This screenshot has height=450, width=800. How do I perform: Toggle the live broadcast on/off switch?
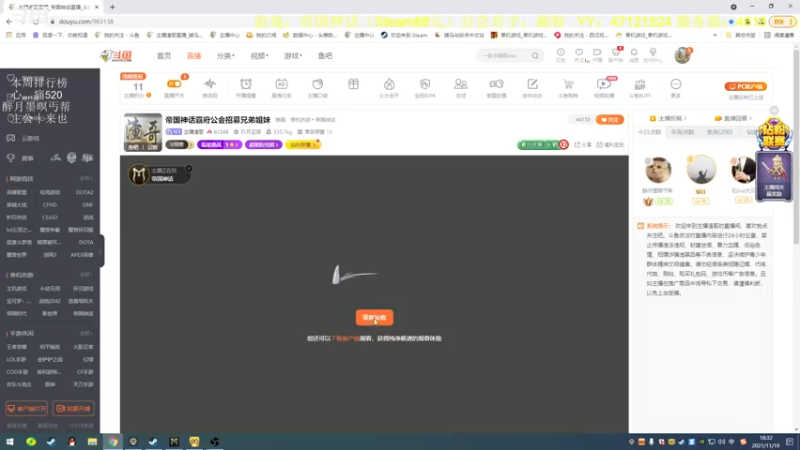(x=174, y=84)
